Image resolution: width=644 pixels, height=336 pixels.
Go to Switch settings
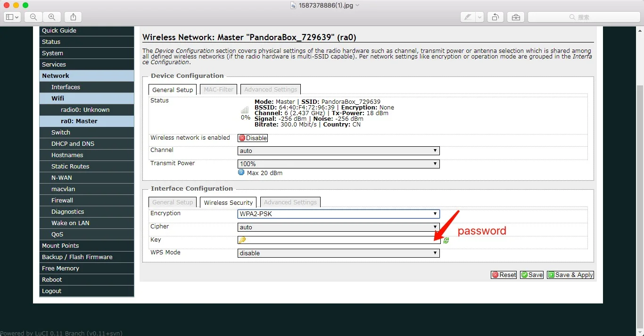[87, 133]
